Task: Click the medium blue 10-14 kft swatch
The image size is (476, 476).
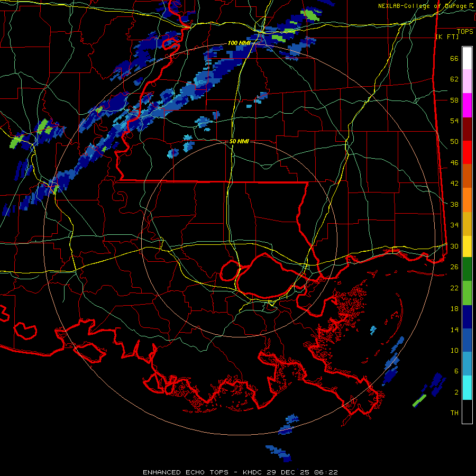Action: point(467,340)
